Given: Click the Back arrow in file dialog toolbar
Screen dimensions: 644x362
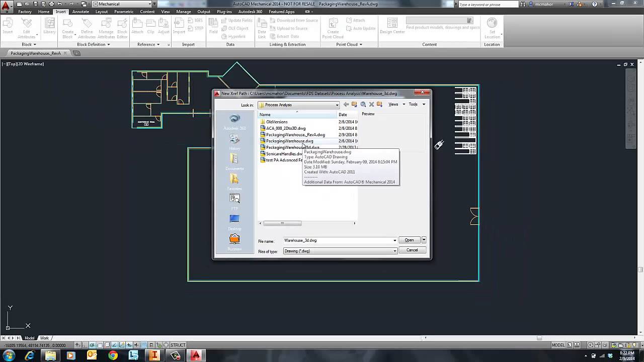Looking at the screenshot, I should point(346,105).
